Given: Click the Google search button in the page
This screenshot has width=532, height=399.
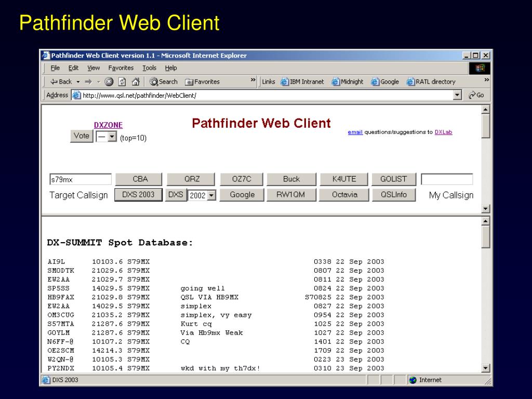Looking at the screenshot, I should pyautogui.click(x=242, y=195).
